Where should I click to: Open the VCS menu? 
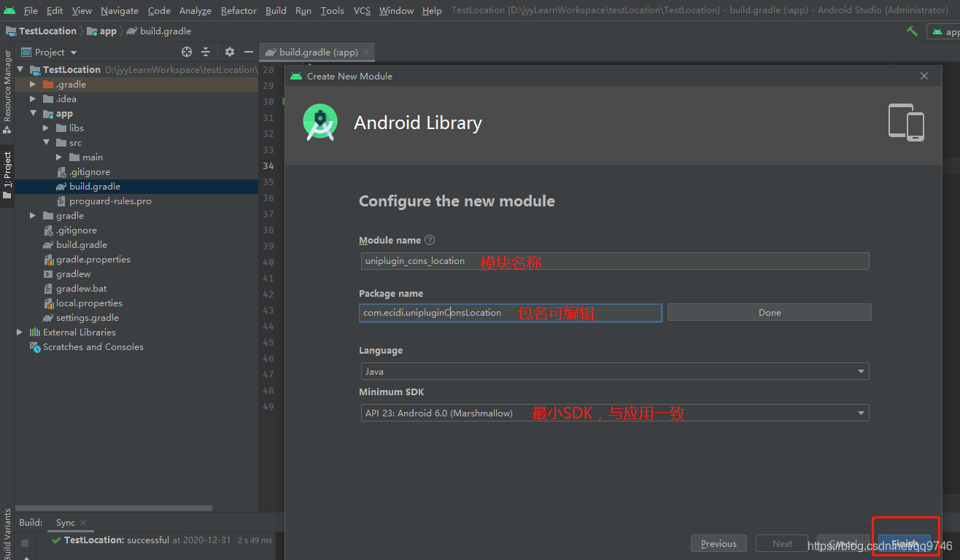[363, 10]
